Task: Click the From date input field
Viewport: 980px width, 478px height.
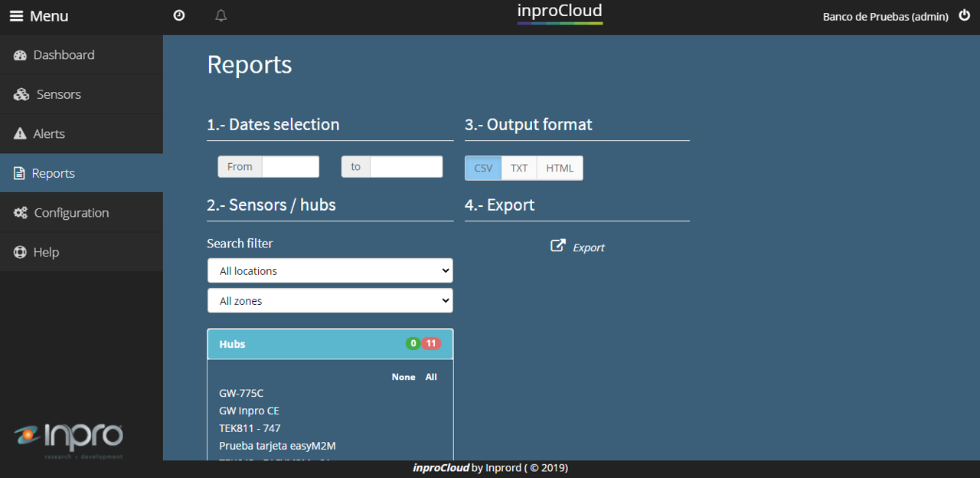Action: click(x=290, y=167)
